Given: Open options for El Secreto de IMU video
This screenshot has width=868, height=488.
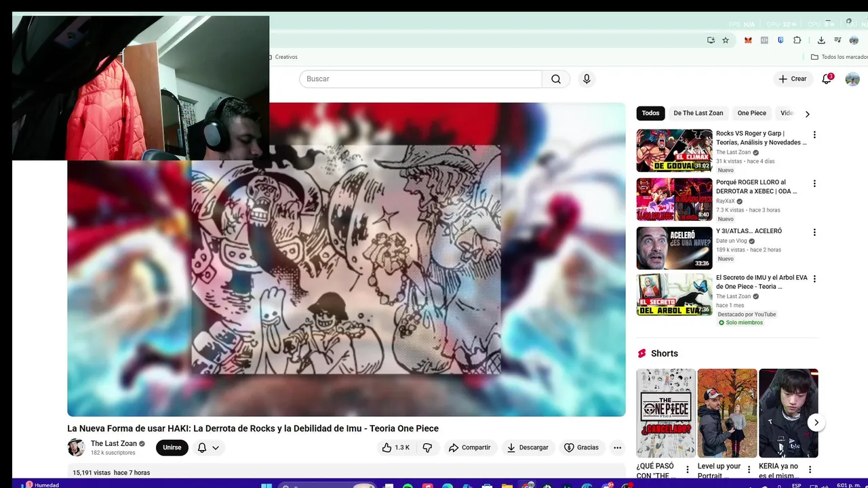Looking at the screenshot, I should coord(814,279).
